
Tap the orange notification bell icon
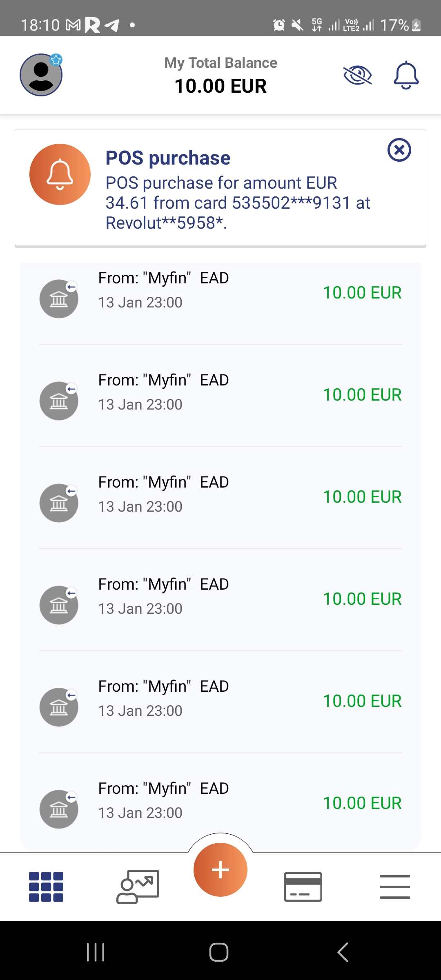(x=60, y=174)
